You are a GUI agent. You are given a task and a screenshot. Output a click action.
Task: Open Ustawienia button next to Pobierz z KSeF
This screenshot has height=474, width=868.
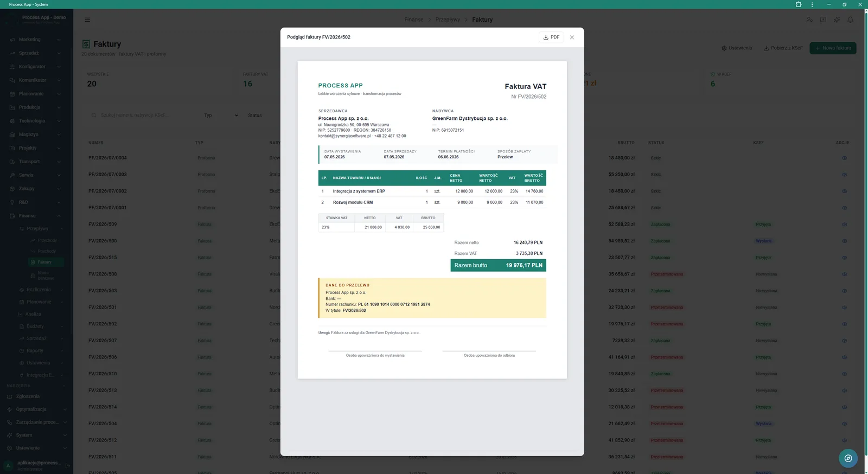coord(737,48)
